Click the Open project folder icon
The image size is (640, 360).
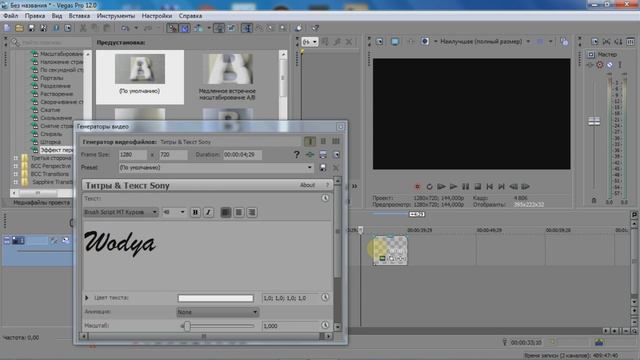point(19,28)
